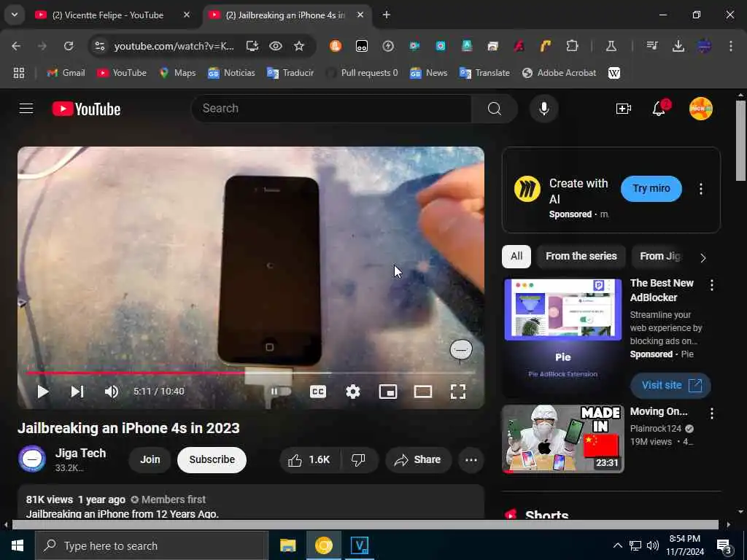Join Jiga Tech channel membership
The height and width of the screenshot is (560, 747).
coord(150,459)
